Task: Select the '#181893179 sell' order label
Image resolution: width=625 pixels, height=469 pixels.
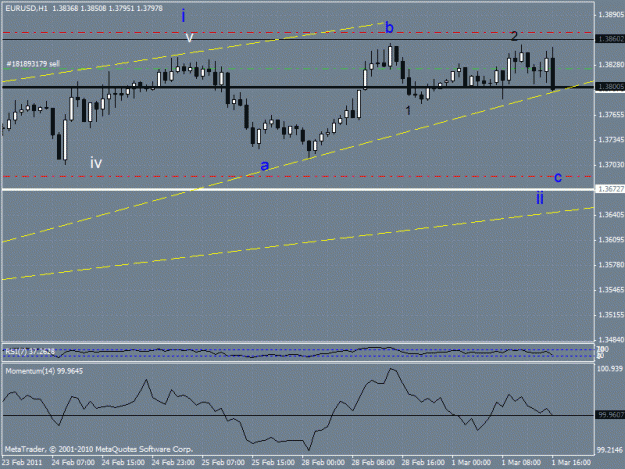Action: pos(33,64)
